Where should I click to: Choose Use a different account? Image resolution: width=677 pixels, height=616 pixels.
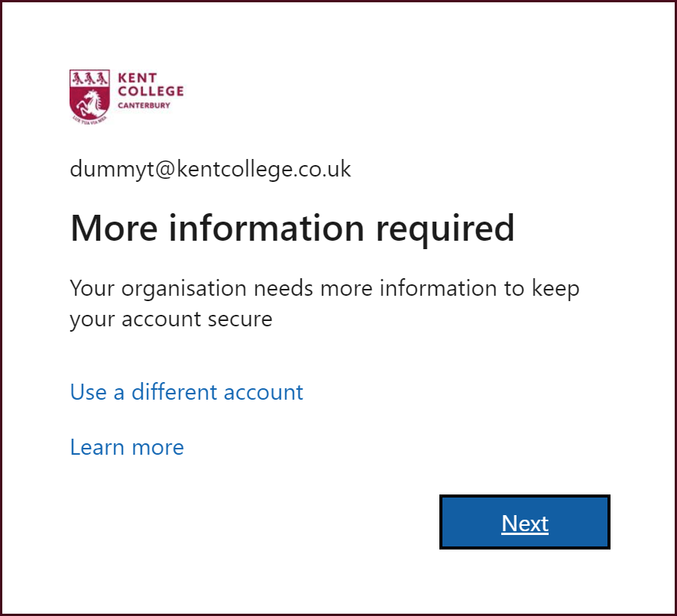pos(186,392)
